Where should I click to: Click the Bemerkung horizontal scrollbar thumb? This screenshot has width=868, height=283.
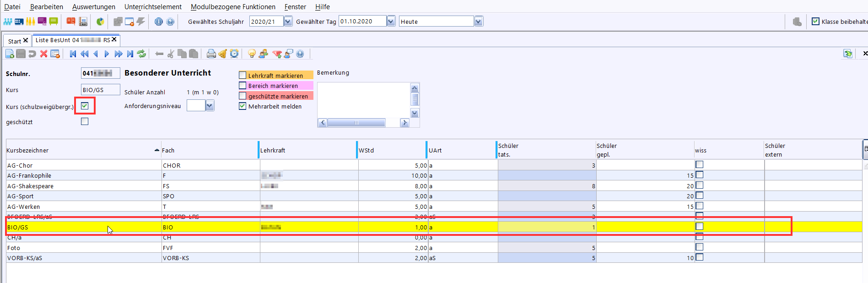click(356, 123)
